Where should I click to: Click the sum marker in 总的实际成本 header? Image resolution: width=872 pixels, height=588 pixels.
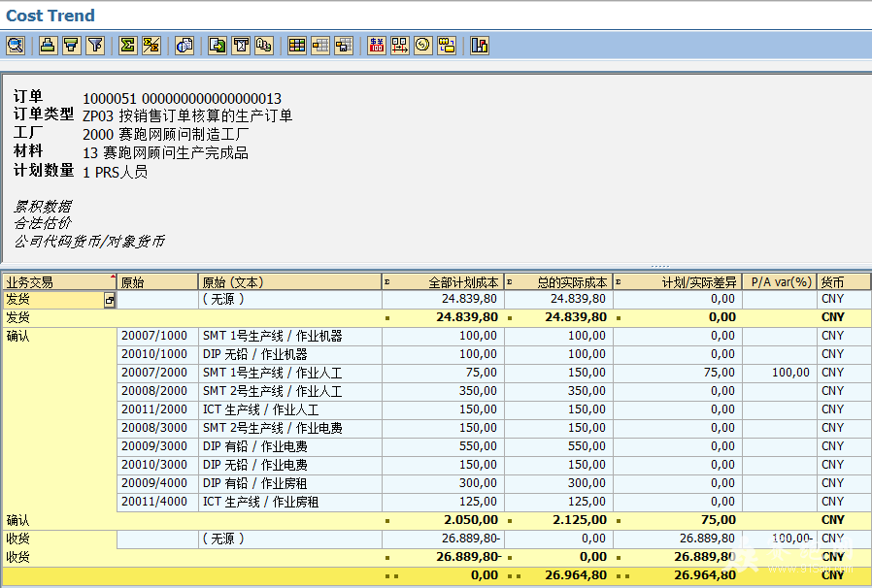point(510,282)
